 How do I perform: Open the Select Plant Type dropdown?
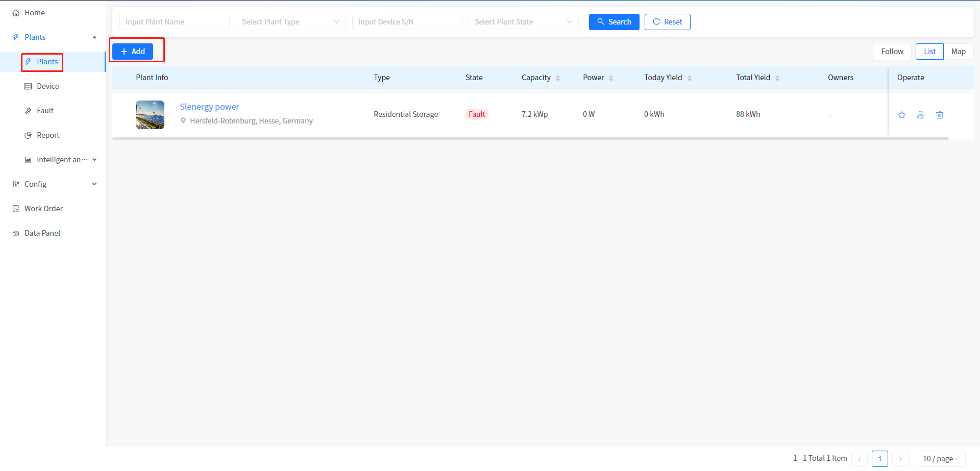(x=290, y=22)
